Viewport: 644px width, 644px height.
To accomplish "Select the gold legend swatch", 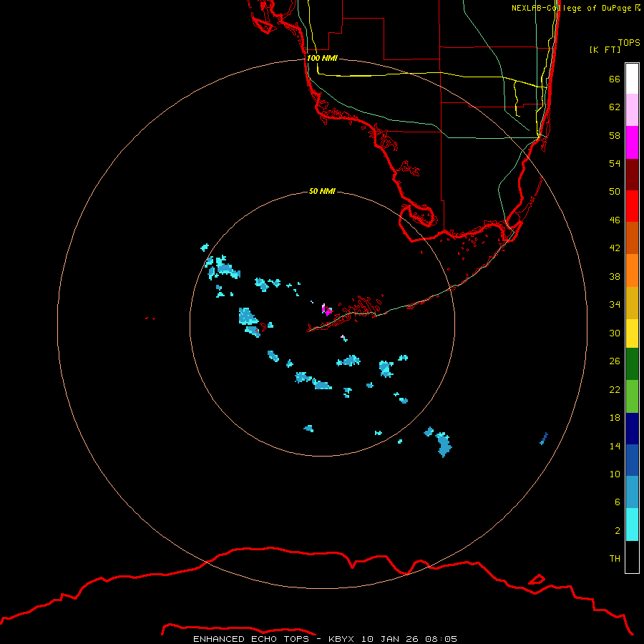I will (x=632, y=303).
